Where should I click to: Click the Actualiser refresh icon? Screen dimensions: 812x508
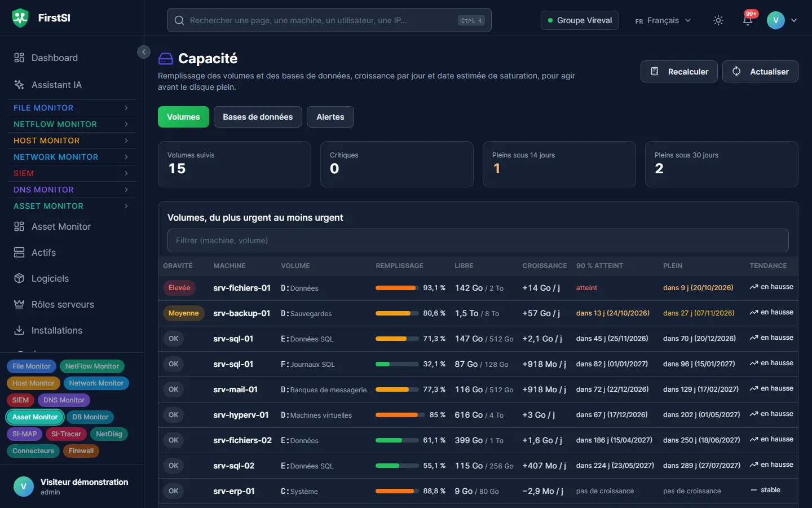click(736, 72)
